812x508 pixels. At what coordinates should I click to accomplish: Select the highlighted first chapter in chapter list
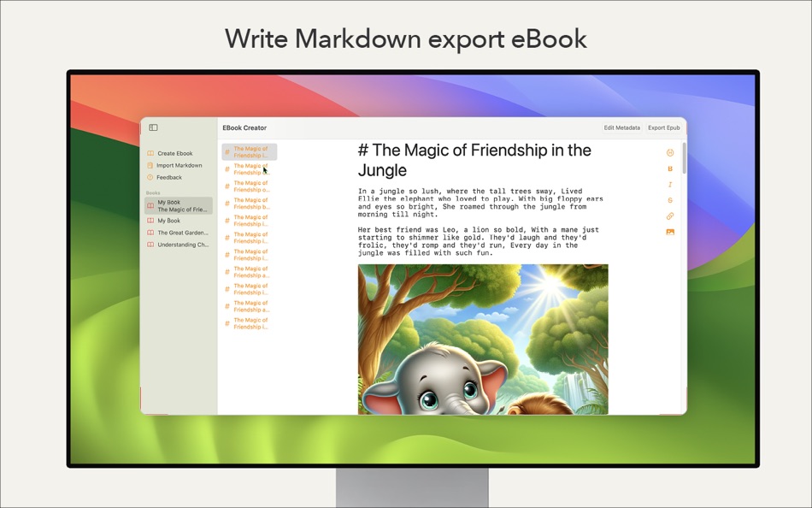coord(249,151)
